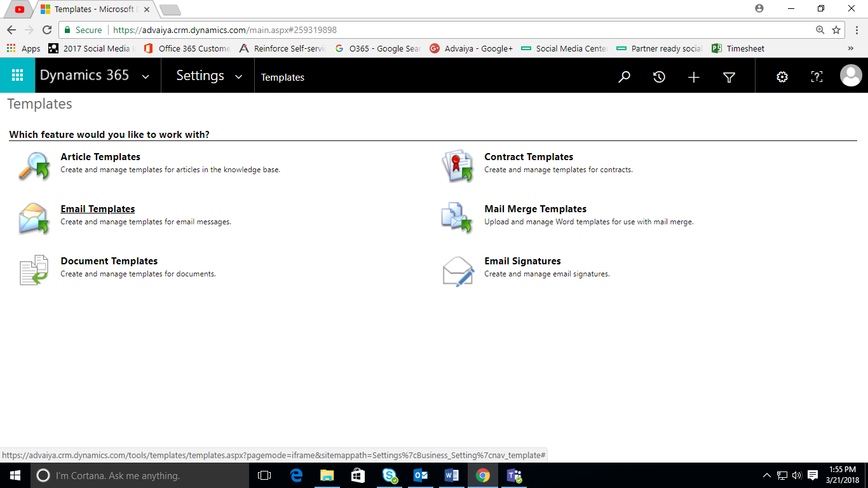Open Microsoft Store from the taskbar
Screen dimensions: 868x488
[x=358, y=475]
